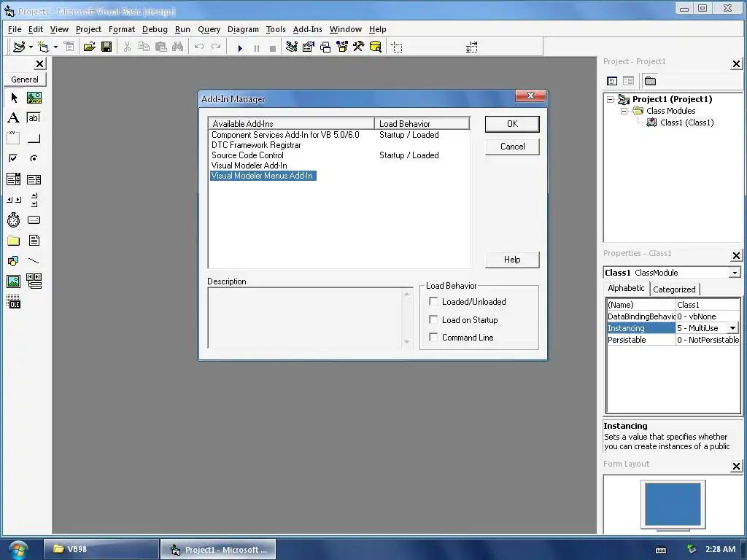Check the Command Line checkbox

click(x=433, y=337)
